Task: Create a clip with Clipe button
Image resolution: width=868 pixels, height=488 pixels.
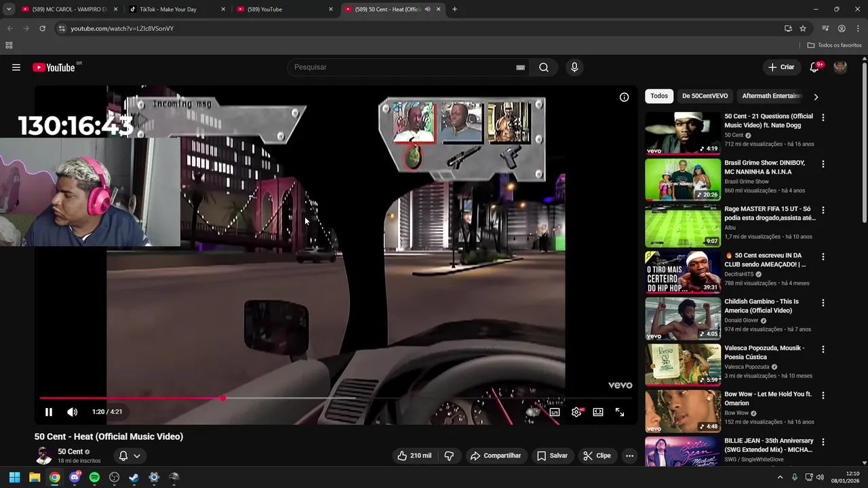Action: [597, 455]
